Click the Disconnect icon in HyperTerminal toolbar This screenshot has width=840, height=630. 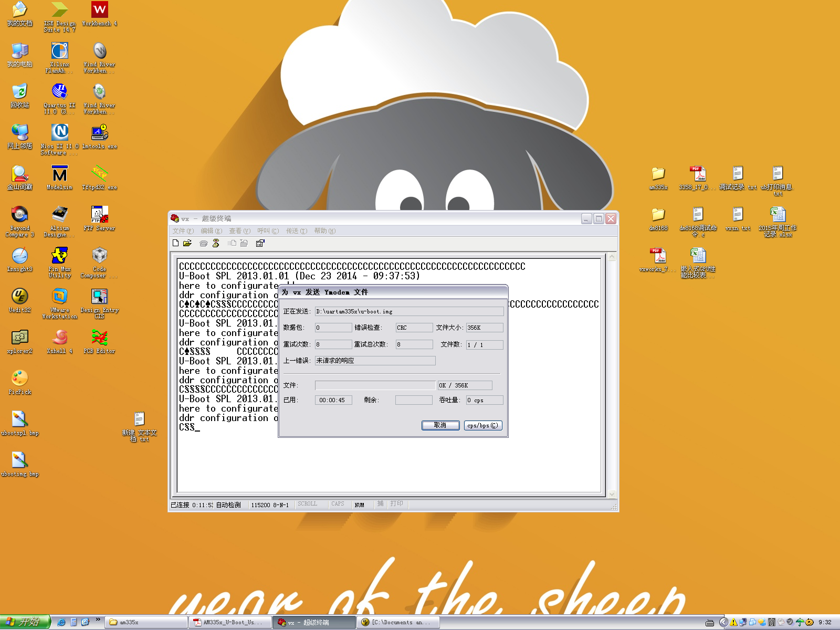click(x=216, y=243)
